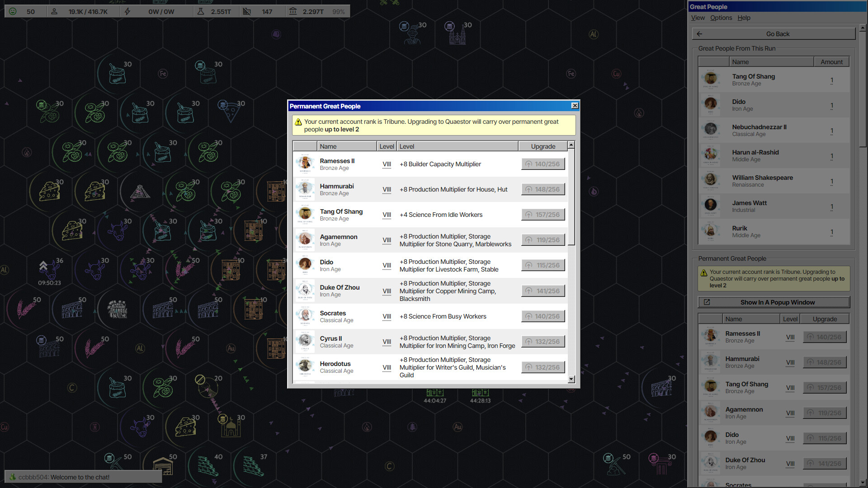The height and width of the screenshot is (488, 868).
Task: Click the population icon showing 19.1K / 416.7K
Action: [54, 11]
